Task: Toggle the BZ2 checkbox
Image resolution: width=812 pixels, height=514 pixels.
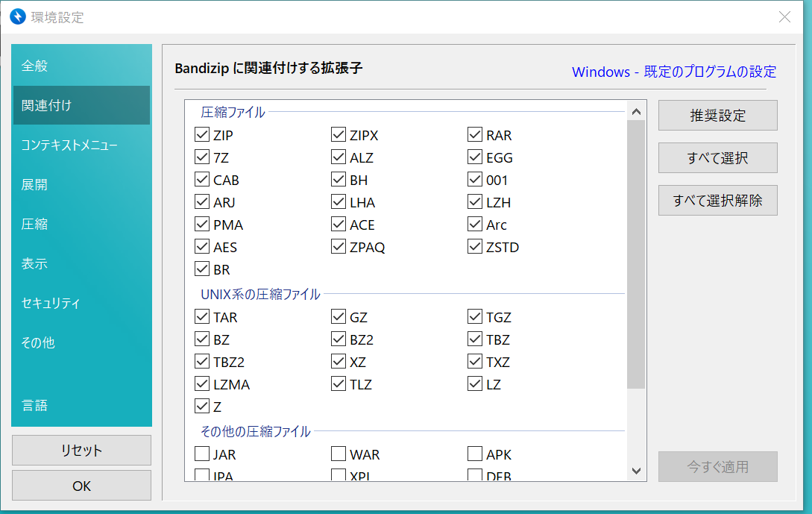Action: point(339,339)
